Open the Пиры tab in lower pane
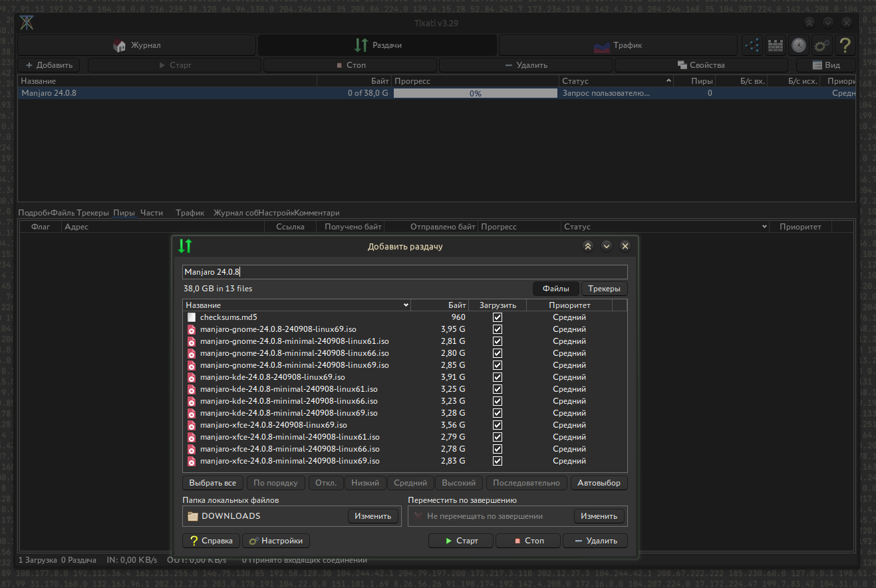This screenshot has height=588, width=876. point(124,213)
